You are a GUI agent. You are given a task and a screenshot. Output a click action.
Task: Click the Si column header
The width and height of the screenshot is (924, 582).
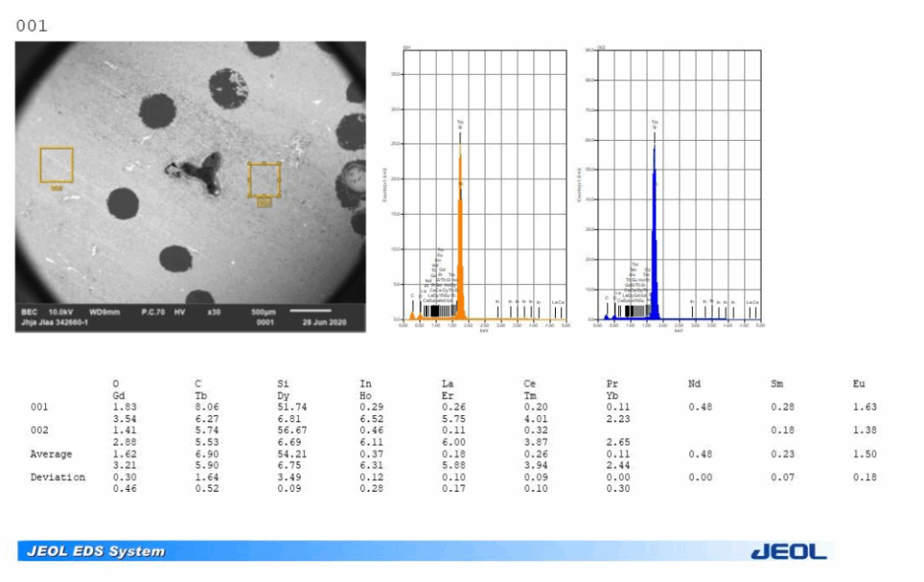coord(283,384)
